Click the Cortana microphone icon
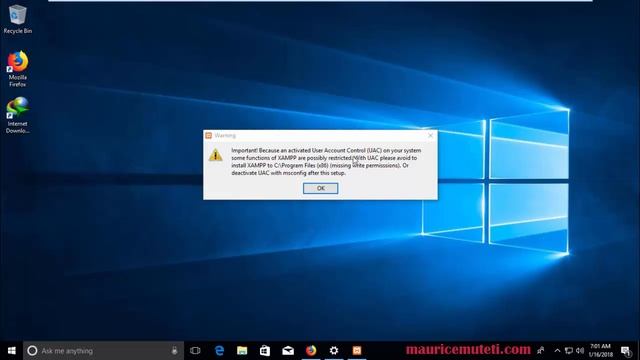Screen dimensions: 640x360 (x=174, y=351)
